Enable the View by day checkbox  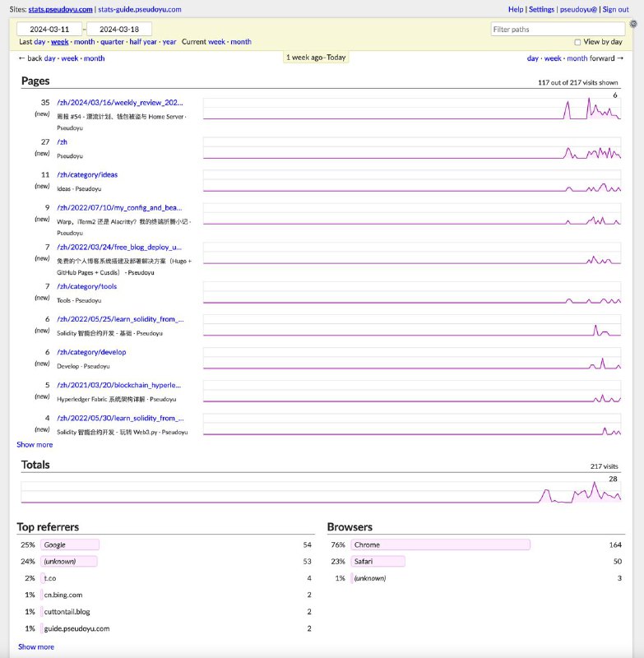(577, 42)
